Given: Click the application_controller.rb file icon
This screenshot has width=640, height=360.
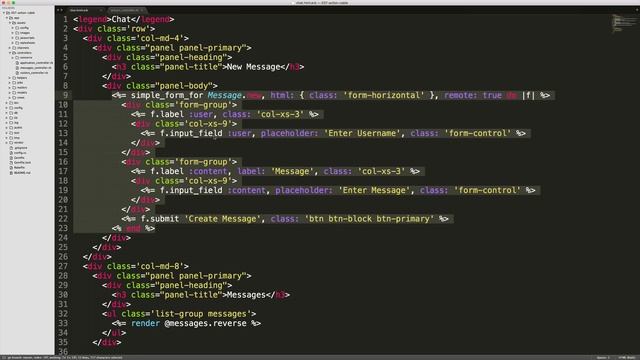Looking at the screenshot, I should pos(17,63).
